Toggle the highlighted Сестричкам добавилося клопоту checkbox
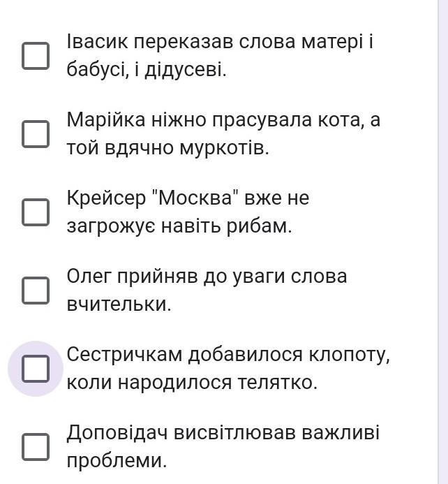The height and width of the screenshot is (484, 448). (36, 368)
